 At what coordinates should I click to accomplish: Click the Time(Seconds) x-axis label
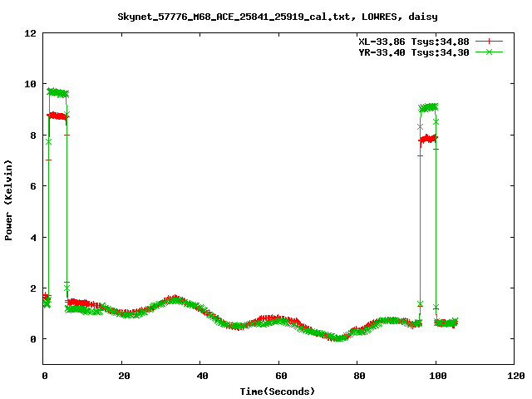tap(278, 391)
